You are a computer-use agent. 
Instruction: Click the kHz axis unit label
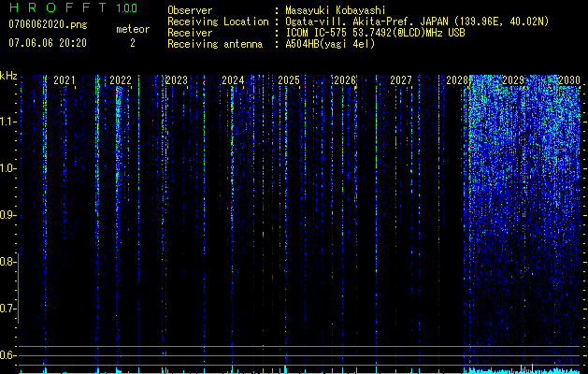(x=8, y=76)
